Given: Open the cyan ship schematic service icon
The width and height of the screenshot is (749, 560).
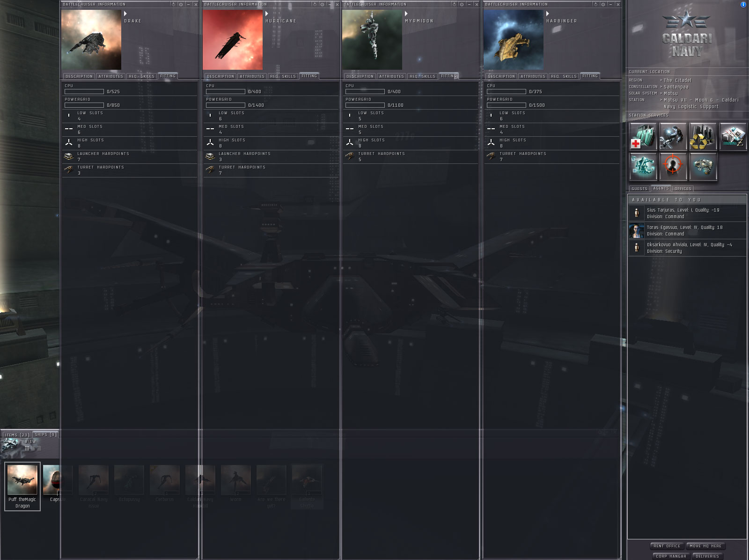Looking at the screenshot, I should click(x=643, y=166).
